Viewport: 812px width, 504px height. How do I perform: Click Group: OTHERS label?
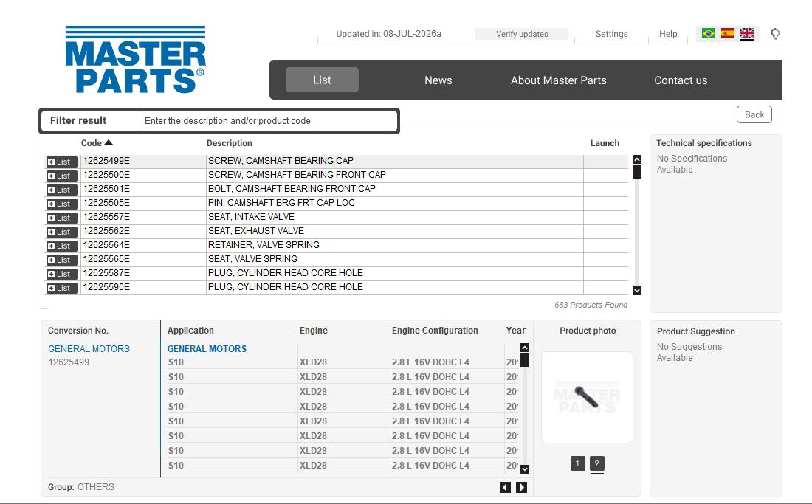(x=80, y=487)
